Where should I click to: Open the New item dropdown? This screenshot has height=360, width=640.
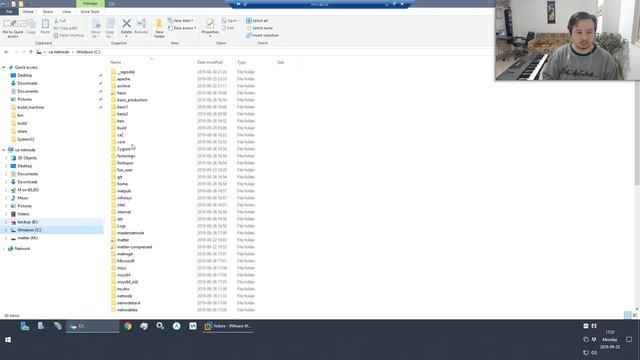(181, 21)
